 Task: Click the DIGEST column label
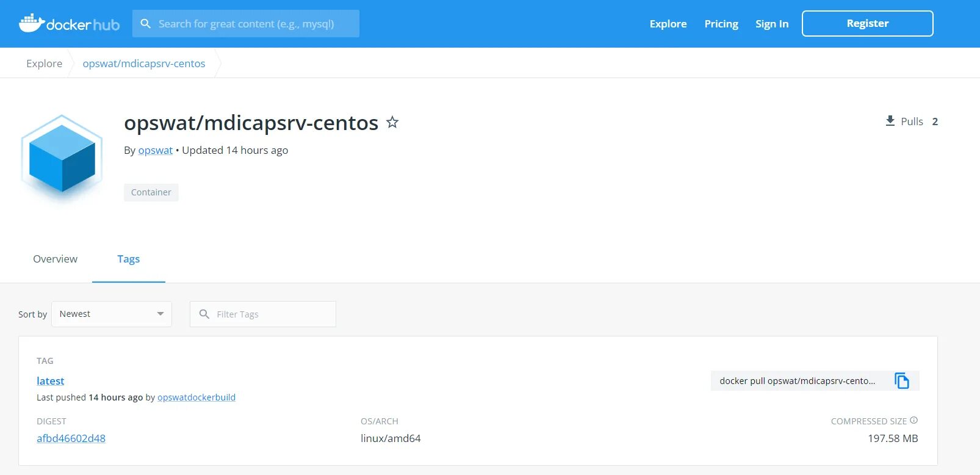[51, 421]
